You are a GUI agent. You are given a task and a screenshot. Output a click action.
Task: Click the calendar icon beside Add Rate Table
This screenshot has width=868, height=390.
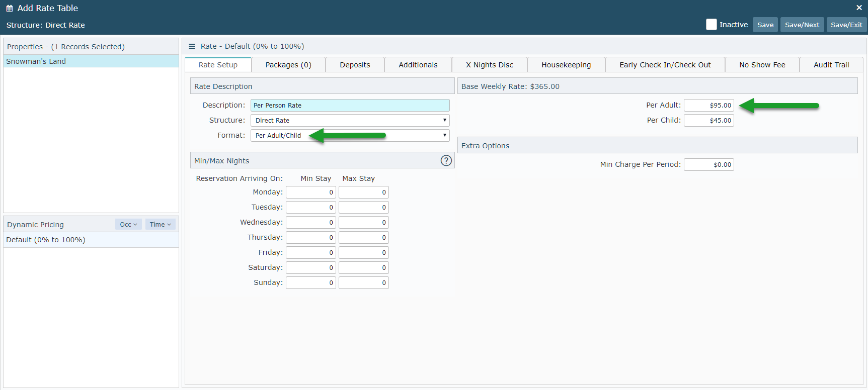pos(10,8)
